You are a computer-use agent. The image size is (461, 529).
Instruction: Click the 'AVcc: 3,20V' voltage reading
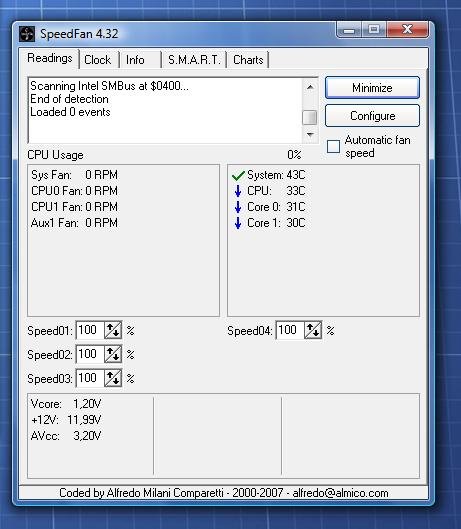click(x=66, y=436)
